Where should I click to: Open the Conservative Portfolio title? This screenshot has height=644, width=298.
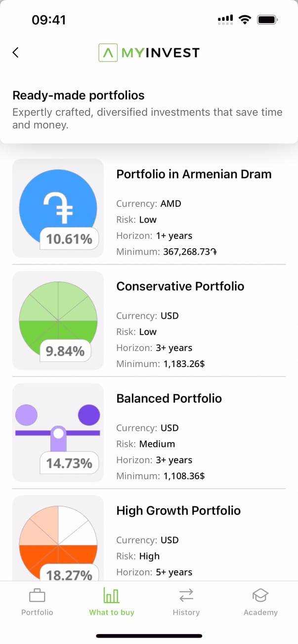(180, 286)
